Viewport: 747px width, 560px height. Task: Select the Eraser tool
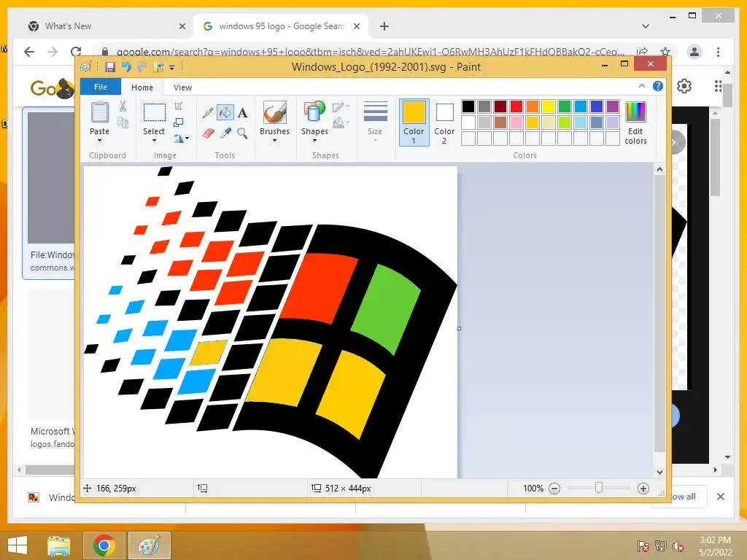pos(208,133)
